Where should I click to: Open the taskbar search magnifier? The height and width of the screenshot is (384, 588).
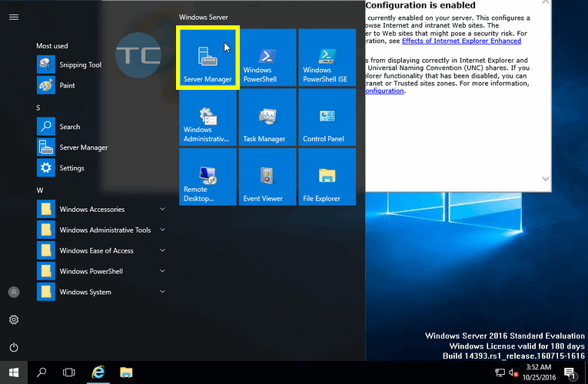tap(42, 372)
